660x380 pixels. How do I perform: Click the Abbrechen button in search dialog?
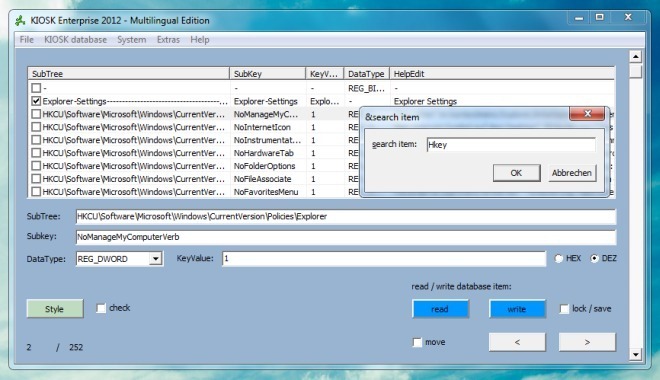pyautogui.click(x=572, y=173)
